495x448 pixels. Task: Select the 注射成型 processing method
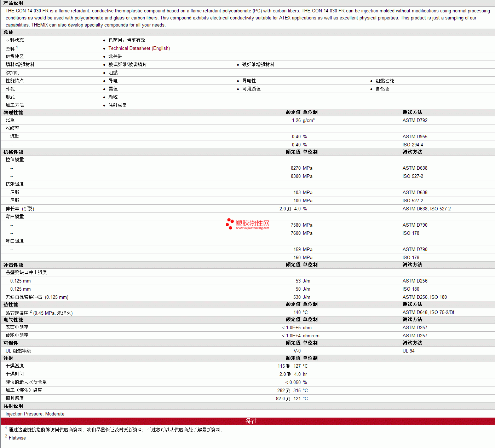118,105
